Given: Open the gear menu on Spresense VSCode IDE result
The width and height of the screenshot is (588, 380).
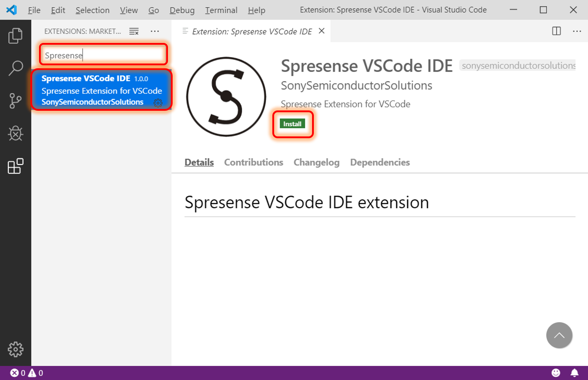Looking at the screenshot, I should coord(158,103).
